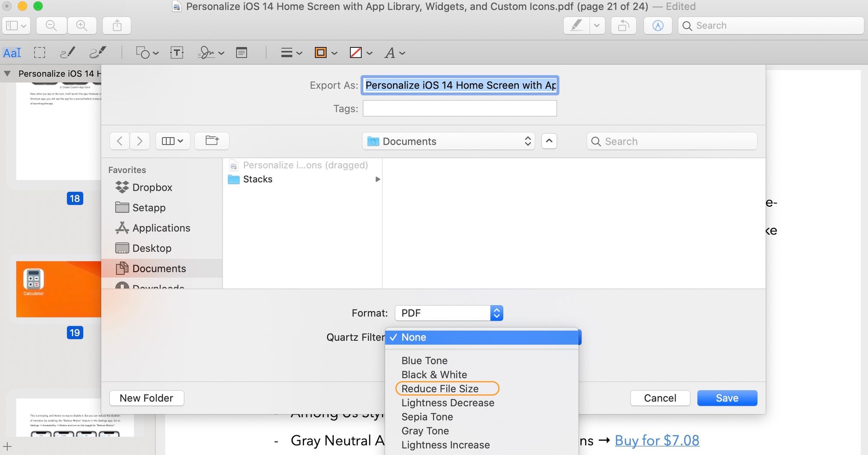
Task: Click the Tags input field
Action: (460, 109)
